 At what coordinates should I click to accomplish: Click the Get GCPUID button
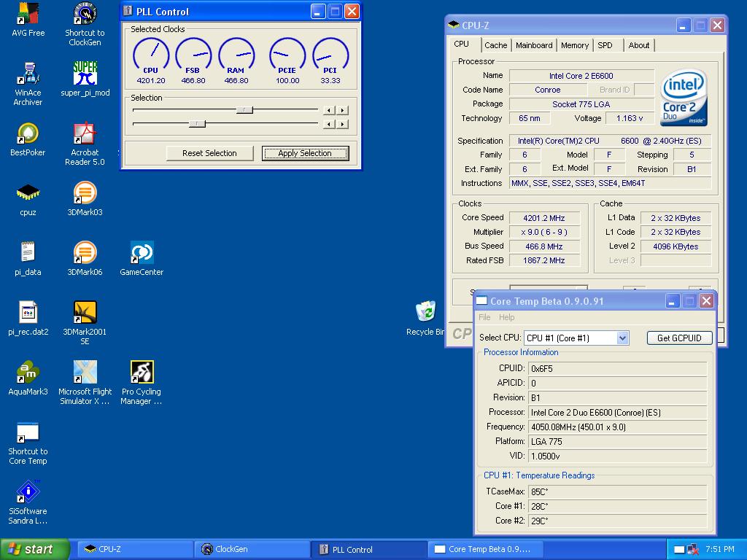click(679, 338)
